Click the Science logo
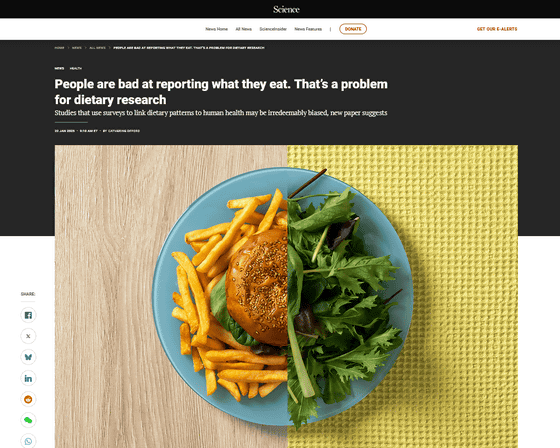 (286, 9)
